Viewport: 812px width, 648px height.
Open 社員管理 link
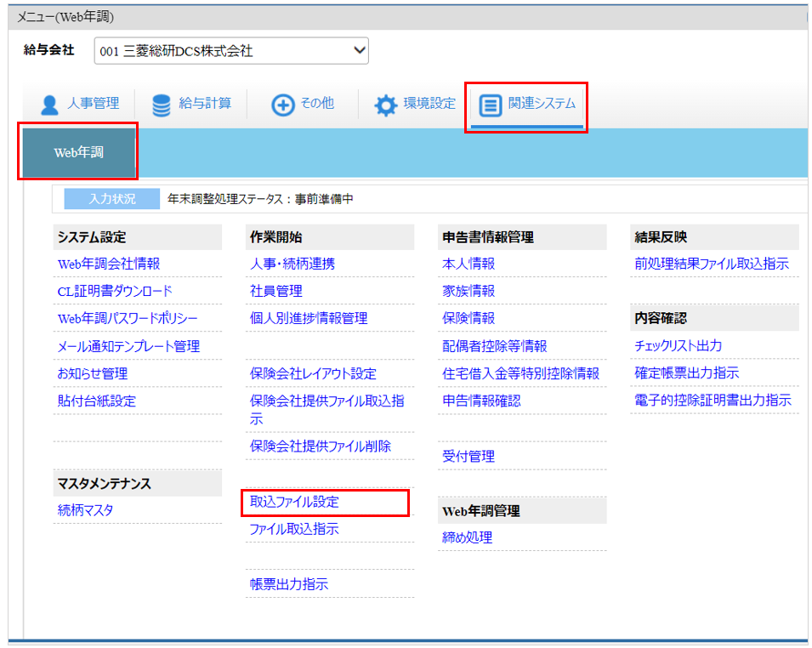[276, 291]
